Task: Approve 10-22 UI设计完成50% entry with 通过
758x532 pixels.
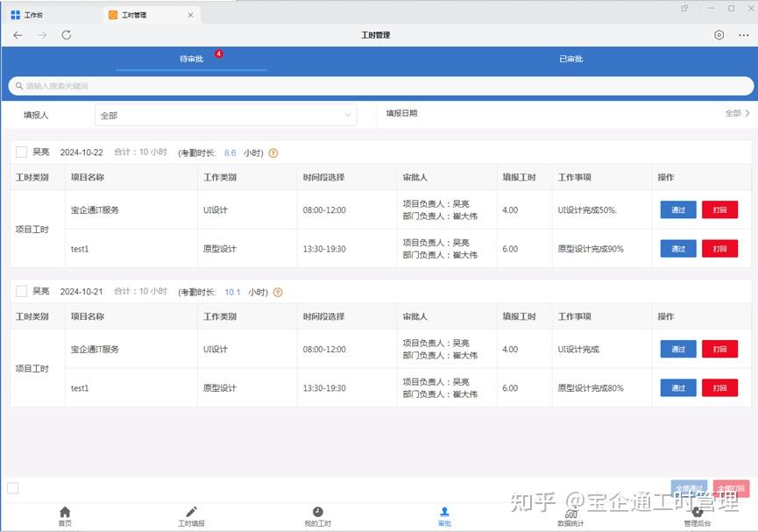Action: (x=678, y=209)
